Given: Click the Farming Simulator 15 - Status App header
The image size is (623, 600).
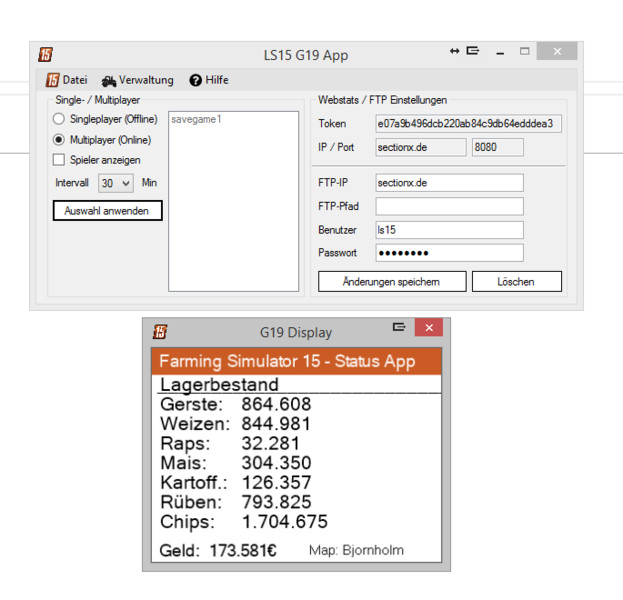Looking at the screenshot, I should pos(296,361).
